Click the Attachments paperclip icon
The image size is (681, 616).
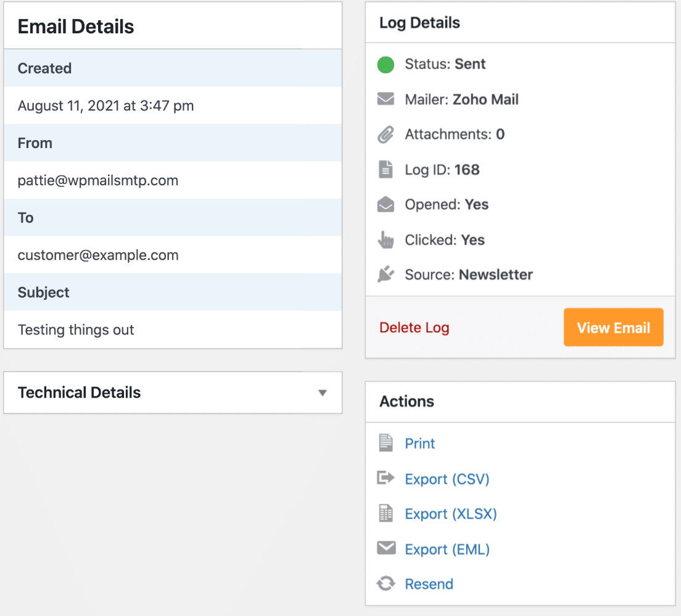pos(386,135)
